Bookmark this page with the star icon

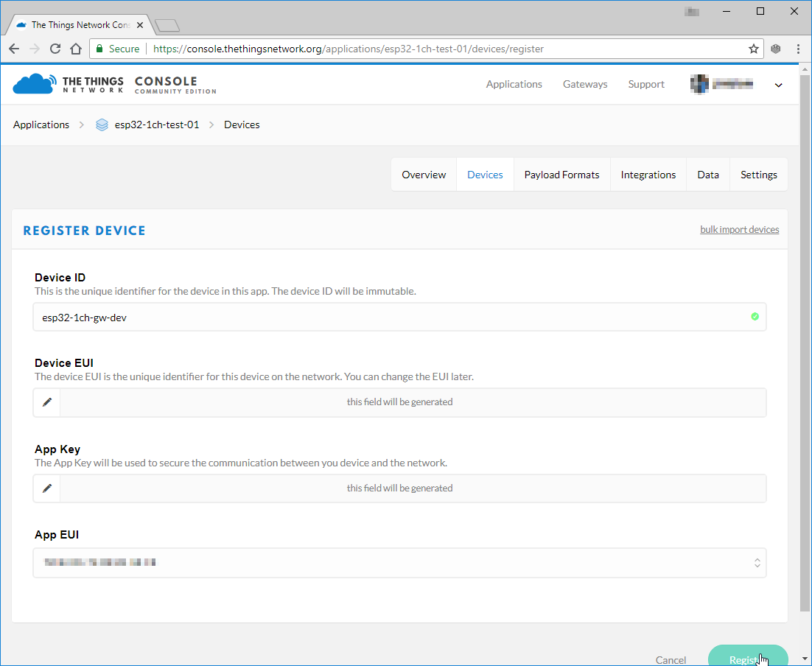coord(754,49)
